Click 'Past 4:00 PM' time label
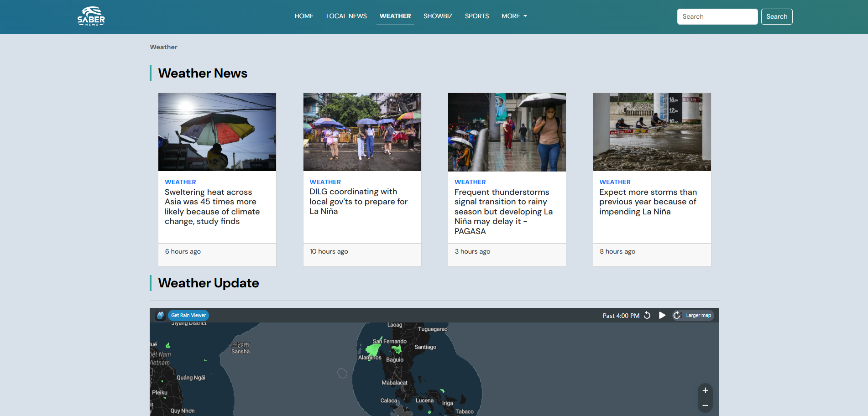Image resolution: width=868 pixels, height=416 pixels. (621, 316)
